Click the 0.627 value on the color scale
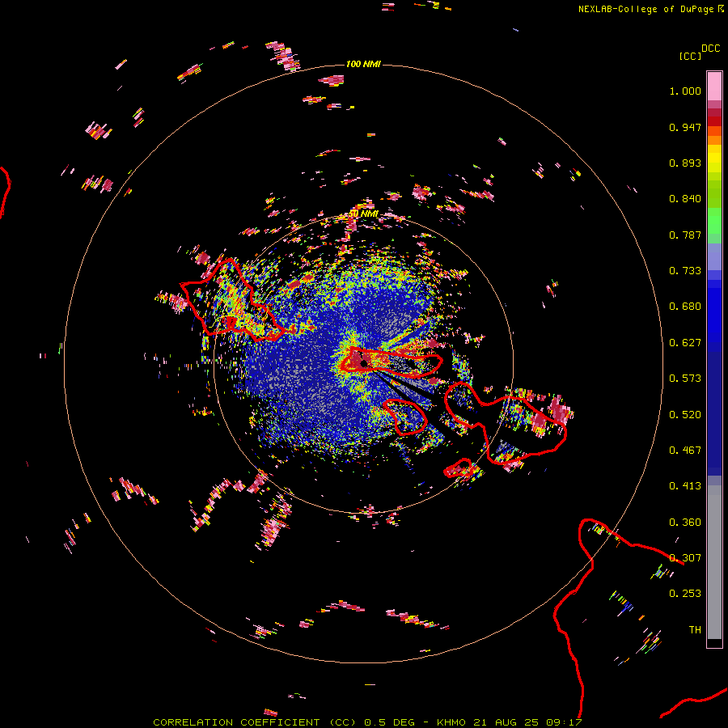728x728 pixels. (x=685, y=343)
